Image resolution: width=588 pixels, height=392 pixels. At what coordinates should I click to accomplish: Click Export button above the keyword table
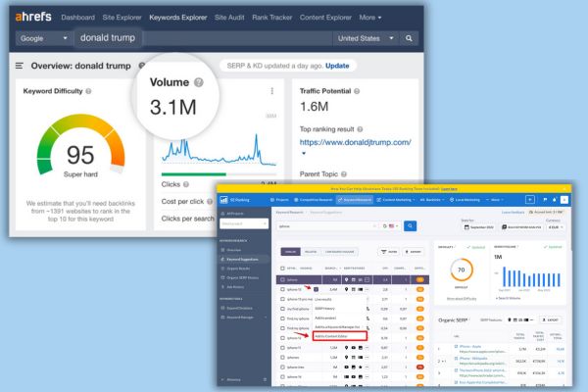tap(413, 252)
